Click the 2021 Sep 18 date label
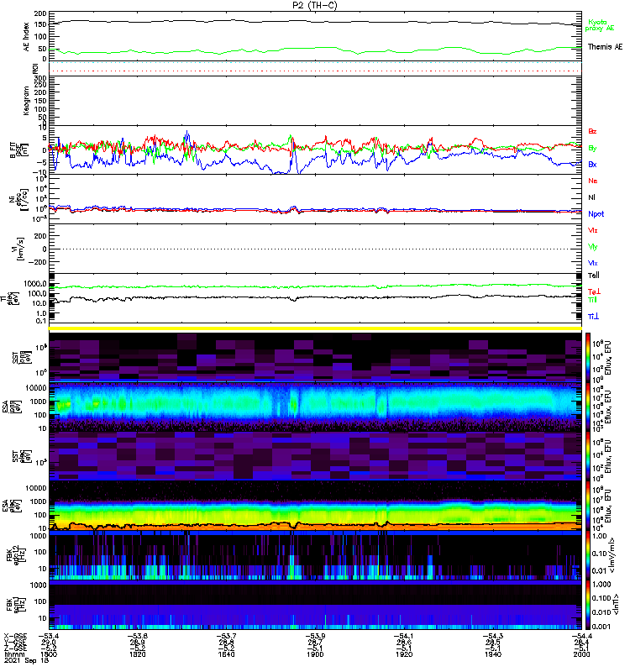This screenshot has height=672, width=630. 27,661
